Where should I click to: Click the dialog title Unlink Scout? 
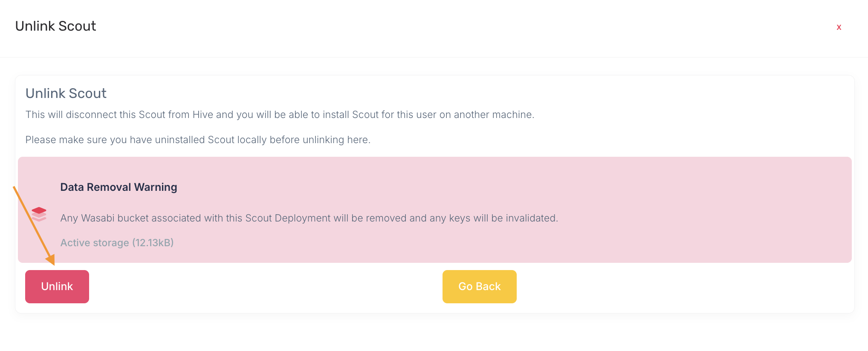click(x=55, y=26)
